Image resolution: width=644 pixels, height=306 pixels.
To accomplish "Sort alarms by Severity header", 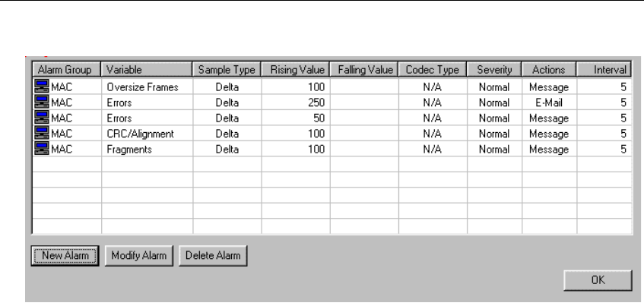I will [x=494, y=70].
